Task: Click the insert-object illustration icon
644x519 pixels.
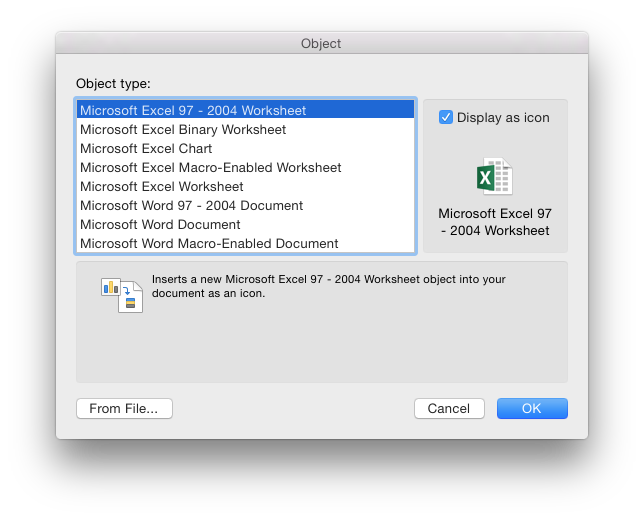Action: 122,295
